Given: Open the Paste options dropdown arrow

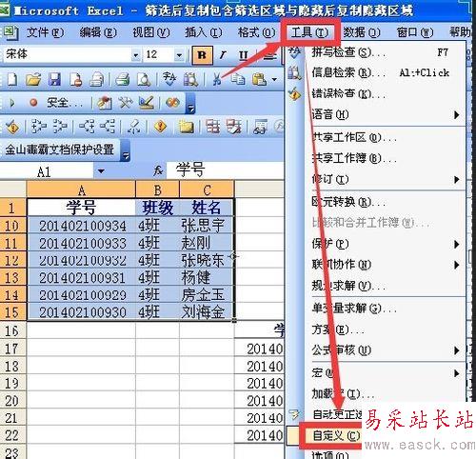Looking at the screenshot, I should (x=274, y=79).
